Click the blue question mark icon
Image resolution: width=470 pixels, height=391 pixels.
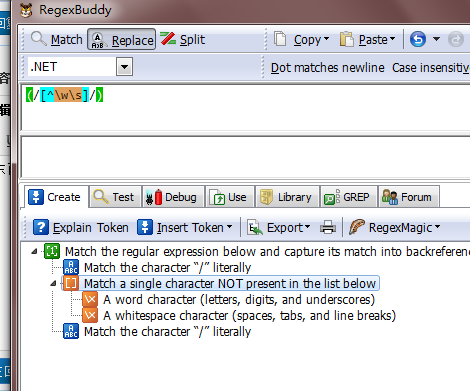(x=41, y=227)
